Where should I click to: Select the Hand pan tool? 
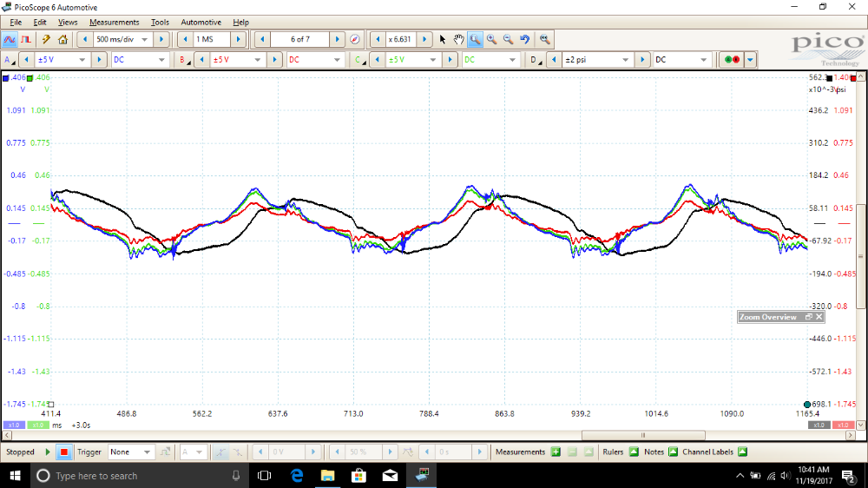tap(458, 39)
